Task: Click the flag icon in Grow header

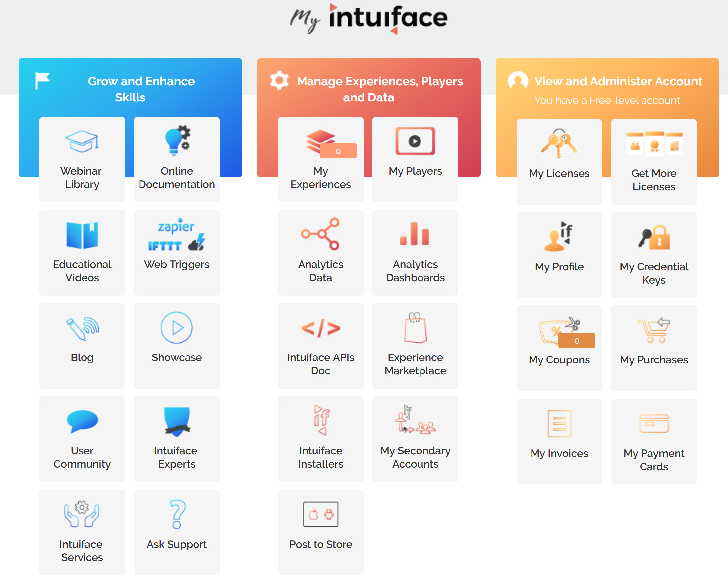Action: [42, 81]
